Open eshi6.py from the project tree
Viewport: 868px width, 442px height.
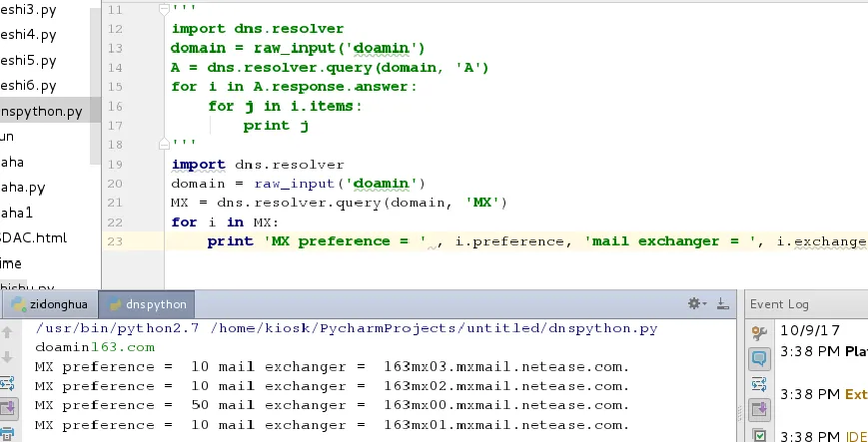28,86
